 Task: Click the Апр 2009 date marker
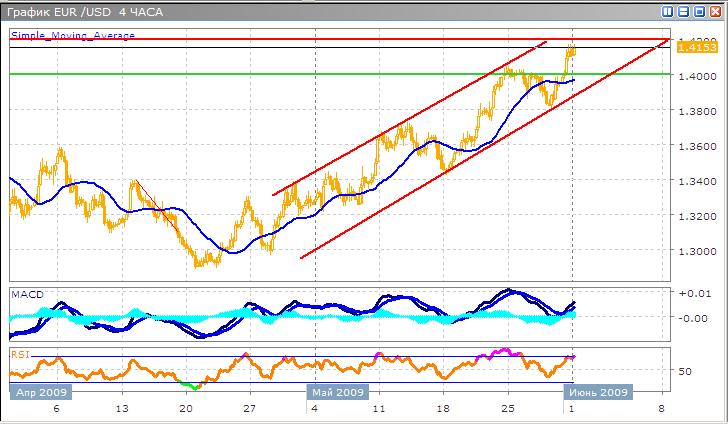tap(42, 392)
